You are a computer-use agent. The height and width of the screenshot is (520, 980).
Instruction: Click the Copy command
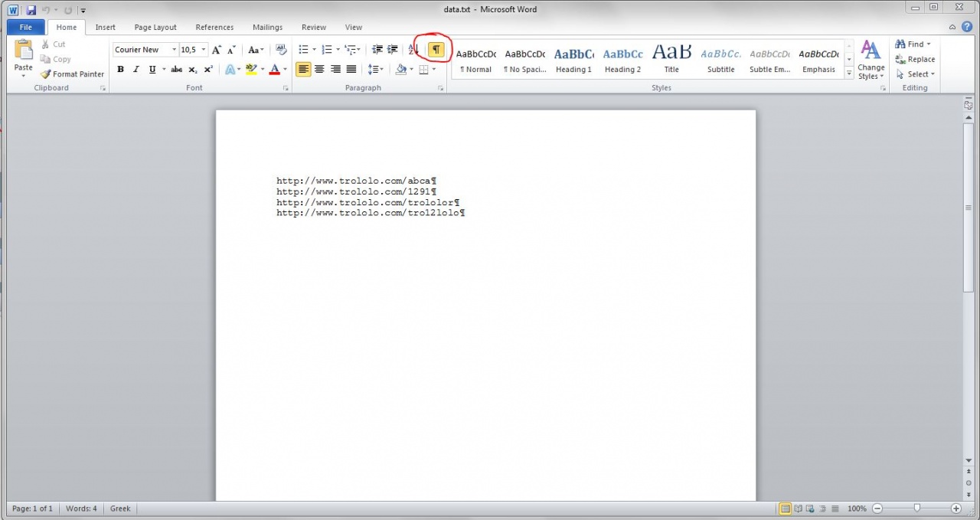(55, 59)
